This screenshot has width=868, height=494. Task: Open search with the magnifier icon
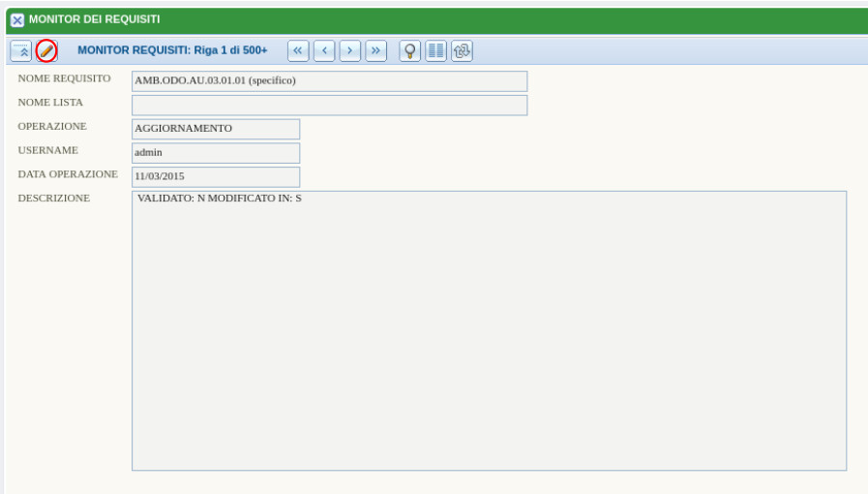pyautogui.click(x=410, y=50)
